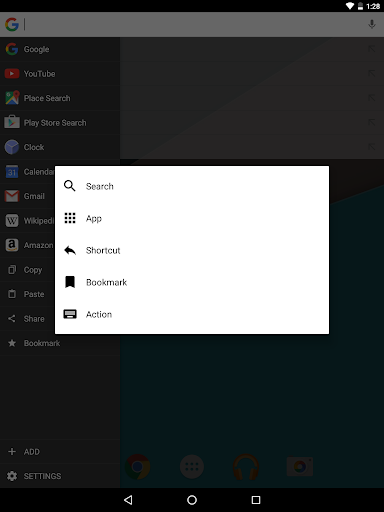The image size is (384, 512).
Task: Tap the Android home circle button
Action: pyautogui.click(x=192, y=500)
